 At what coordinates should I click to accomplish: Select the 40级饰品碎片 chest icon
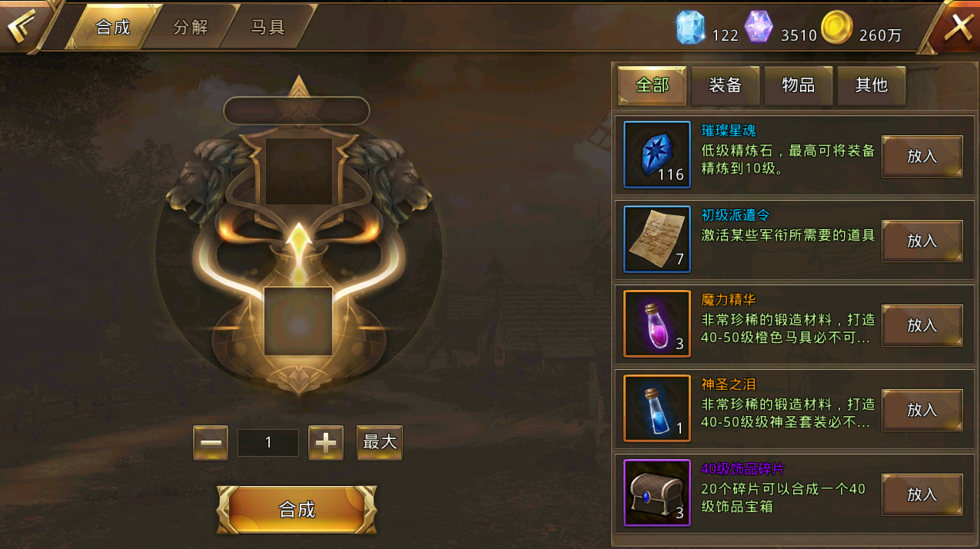click(657, 493)
